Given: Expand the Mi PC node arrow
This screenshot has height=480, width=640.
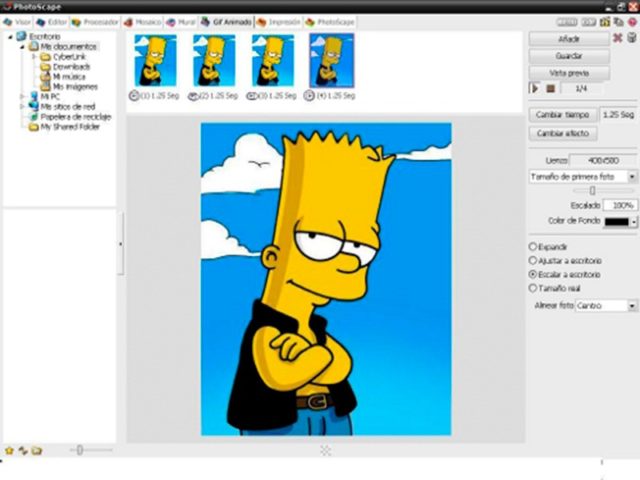Looking at the screenshot, I should point(22,97).
